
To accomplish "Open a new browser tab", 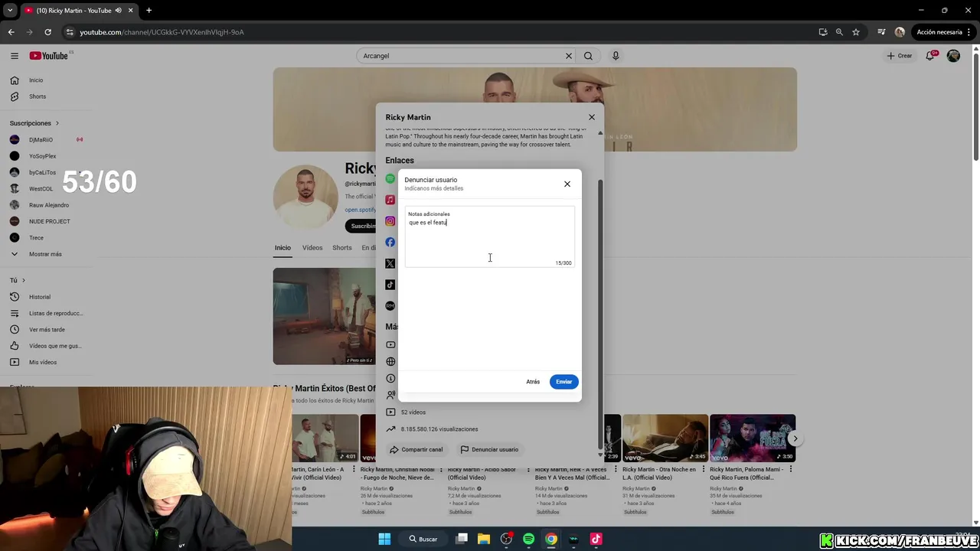I will (x=149, y=11).
